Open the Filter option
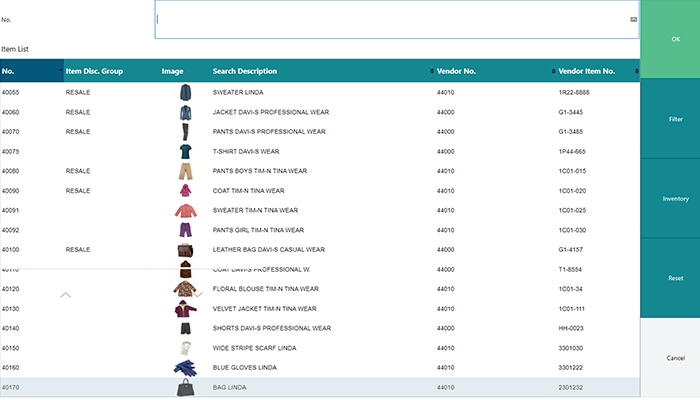The height and width of the screenshot is (400, 700). coord(669,119)
